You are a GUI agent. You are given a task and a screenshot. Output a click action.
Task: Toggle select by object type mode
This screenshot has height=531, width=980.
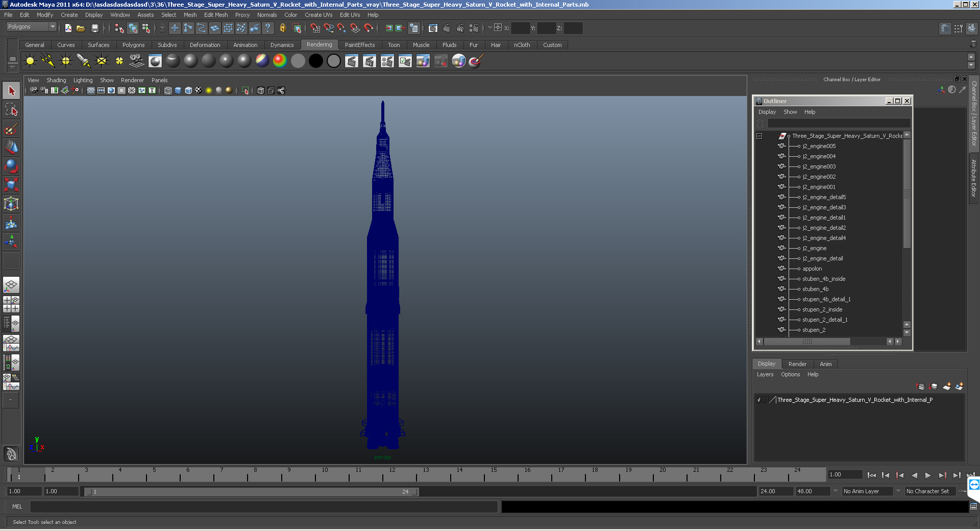click(133, 28)
